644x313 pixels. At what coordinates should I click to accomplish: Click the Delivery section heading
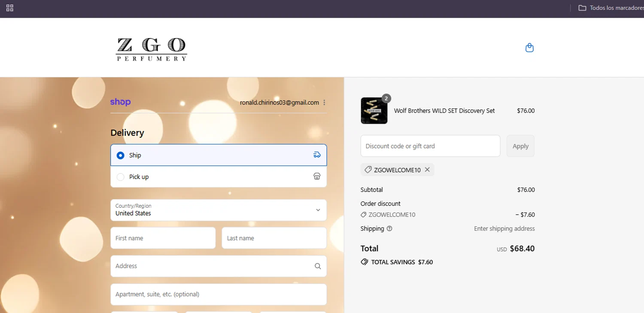(127, 133)
